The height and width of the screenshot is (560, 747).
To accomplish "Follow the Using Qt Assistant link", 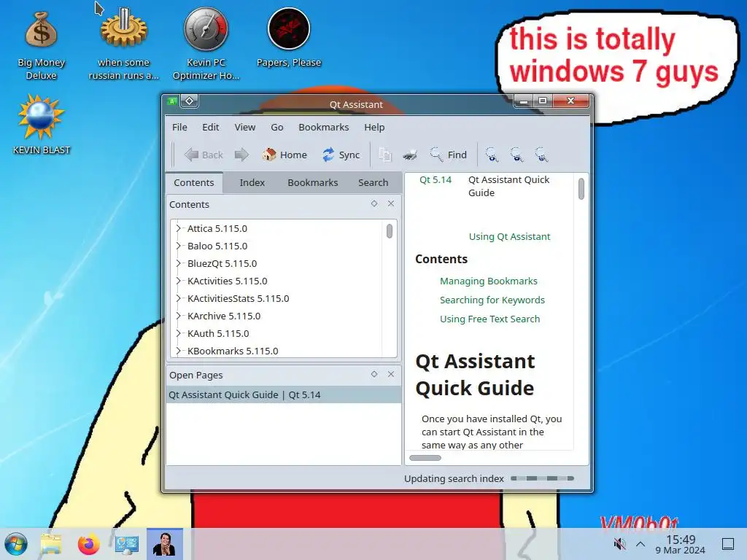I will tap(509, 237).
